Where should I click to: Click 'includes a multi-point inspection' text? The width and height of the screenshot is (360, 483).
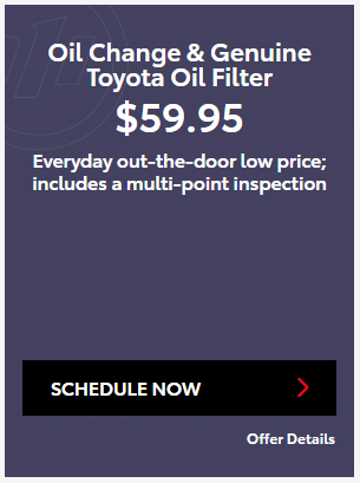[179, 184]
